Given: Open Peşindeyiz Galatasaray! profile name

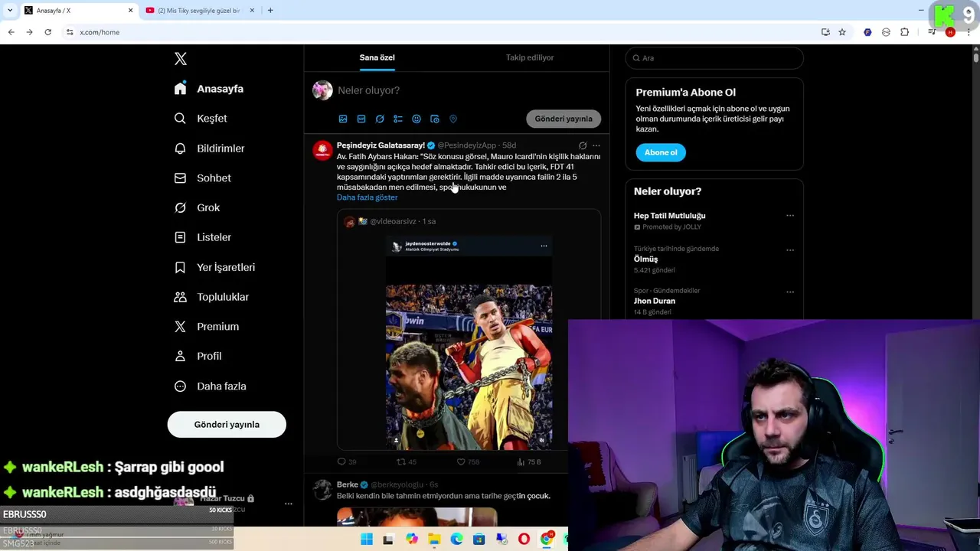Looking at the screenshot, I should (x=381, y=145).
